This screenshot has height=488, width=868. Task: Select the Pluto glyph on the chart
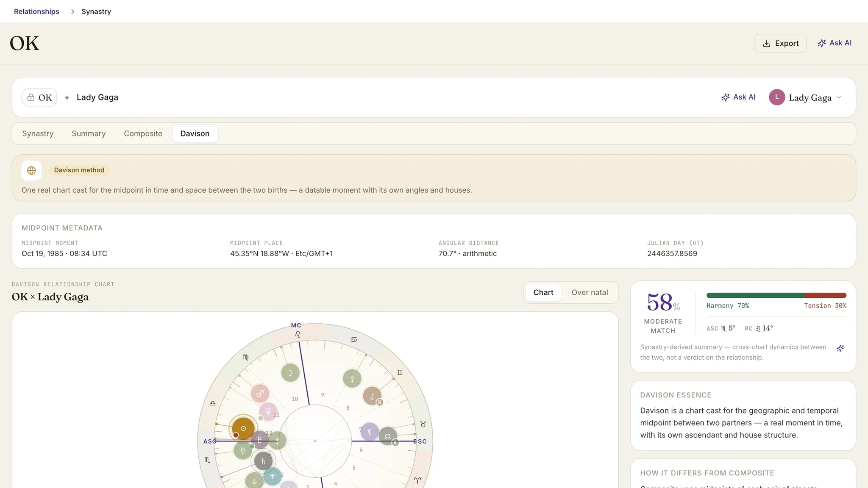pos(260,440)
